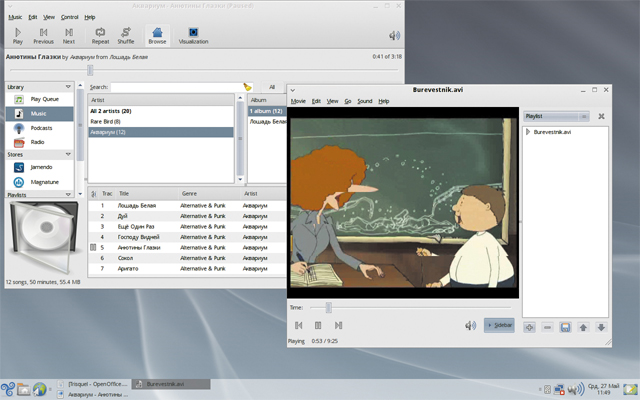Open Go menu in Totem player
Screen dimensions: 640x400
tap(348, 101)
